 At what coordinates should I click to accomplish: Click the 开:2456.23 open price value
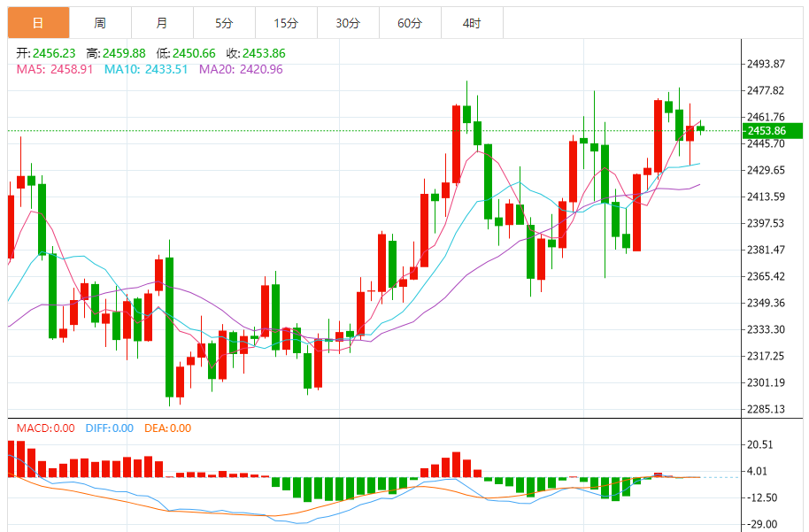pos(46,53)
